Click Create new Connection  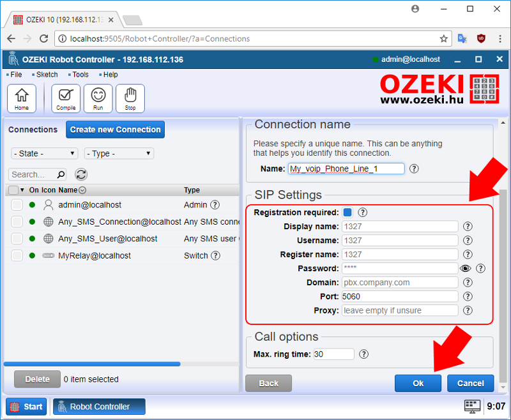pyautogui.click(x=115, y=130)
